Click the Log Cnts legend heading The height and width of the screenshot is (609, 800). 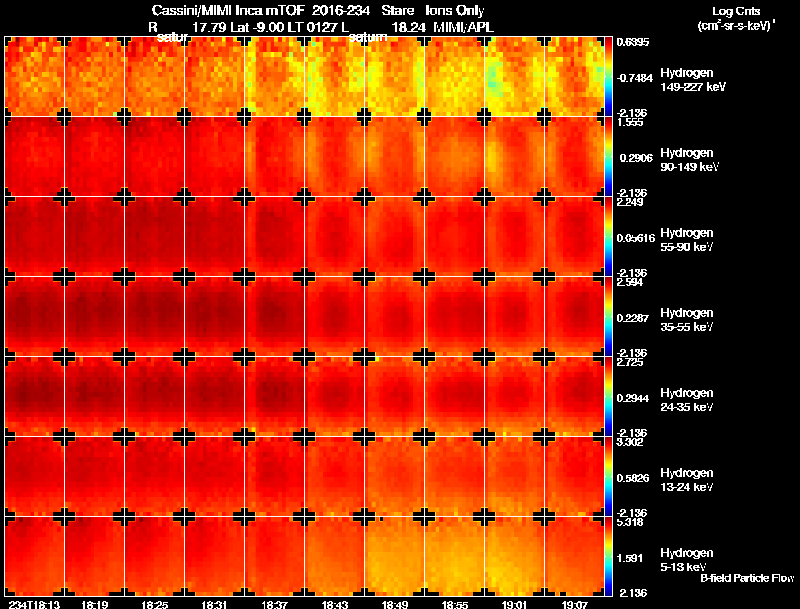(736, 11)
